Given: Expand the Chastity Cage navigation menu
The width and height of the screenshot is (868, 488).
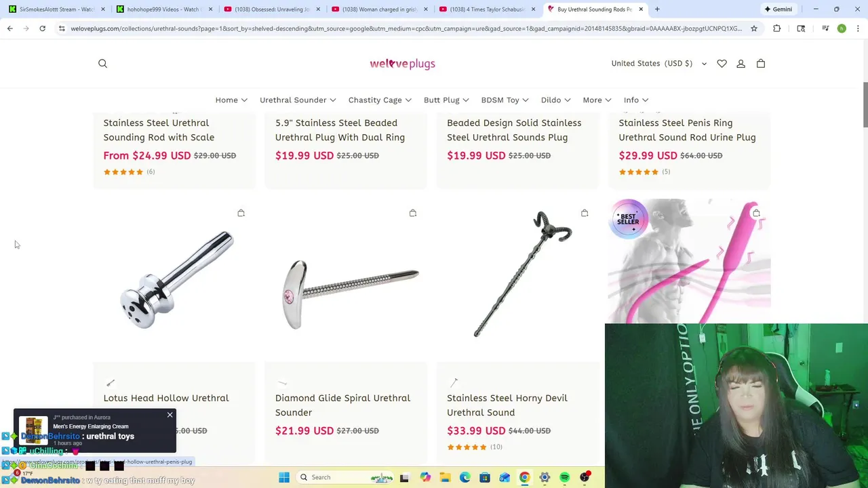Looking at the screenshot, I should point(380,100).
